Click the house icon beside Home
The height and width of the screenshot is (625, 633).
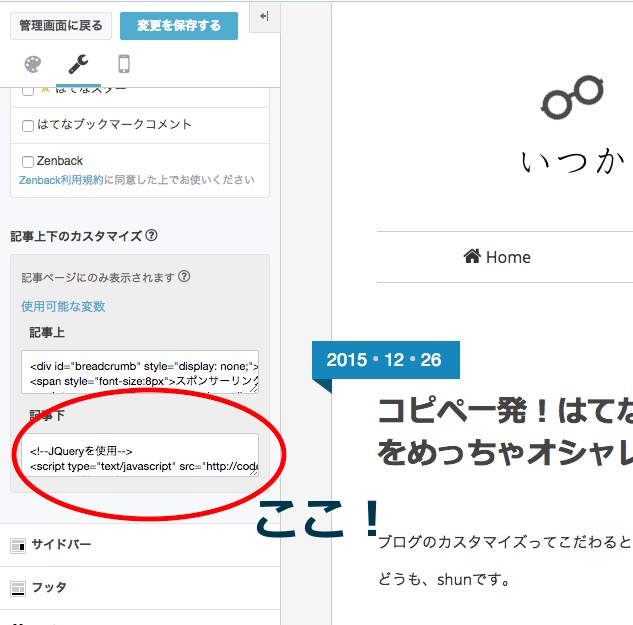pos(472,256)
